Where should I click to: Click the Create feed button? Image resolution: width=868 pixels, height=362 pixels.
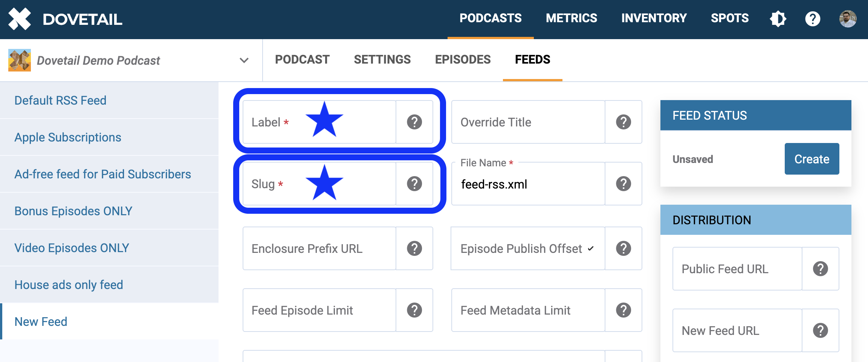(x=811, y=159)
